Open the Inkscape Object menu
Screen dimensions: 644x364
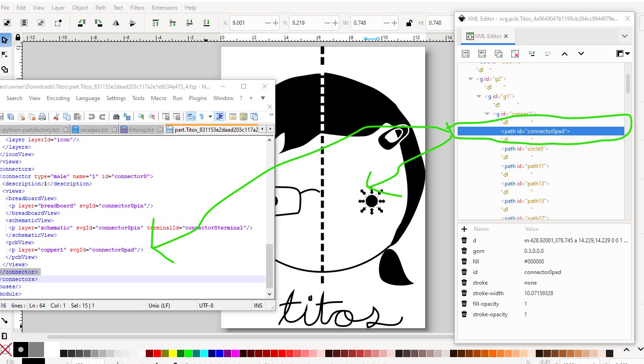pyautogui.click(x=80, y=8)
